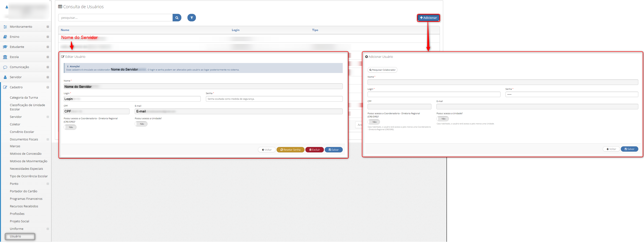The height and width of the screenshot is (243, 644).
Task: Open Categoria da Turma menu item
Action: pos(24,98)
